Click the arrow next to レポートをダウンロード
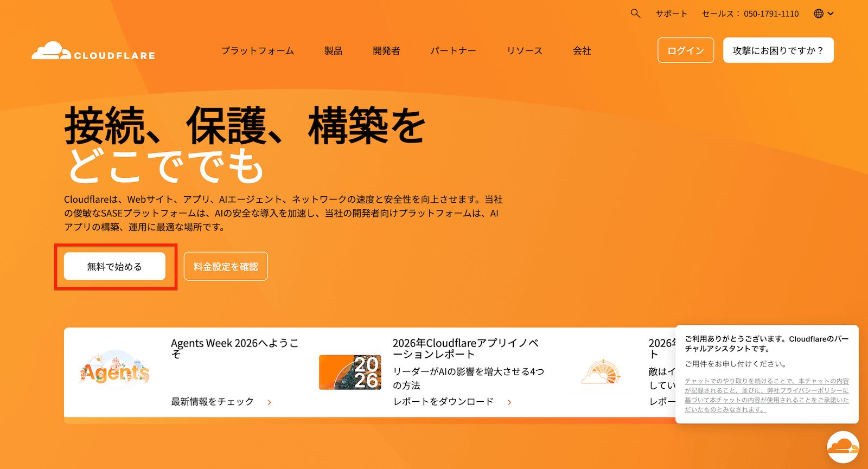The width and height of the screenshot is (868, 469). click(x=509, y=402)
